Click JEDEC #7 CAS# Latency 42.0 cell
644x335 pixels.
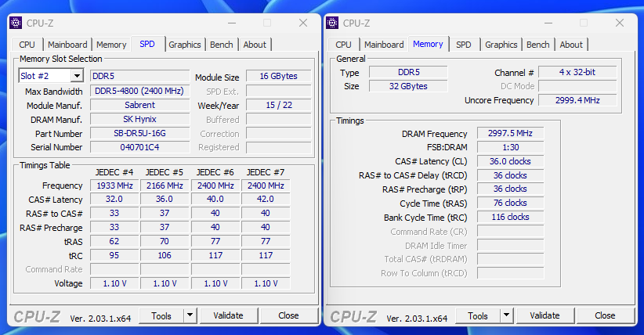point(266,199)
